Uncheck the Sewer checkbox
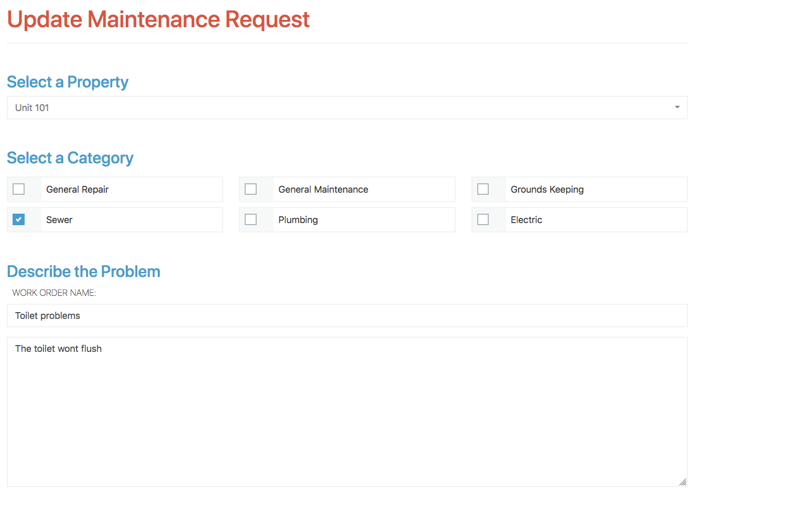This screenshot has height=509, width=812. coord(18,219)
